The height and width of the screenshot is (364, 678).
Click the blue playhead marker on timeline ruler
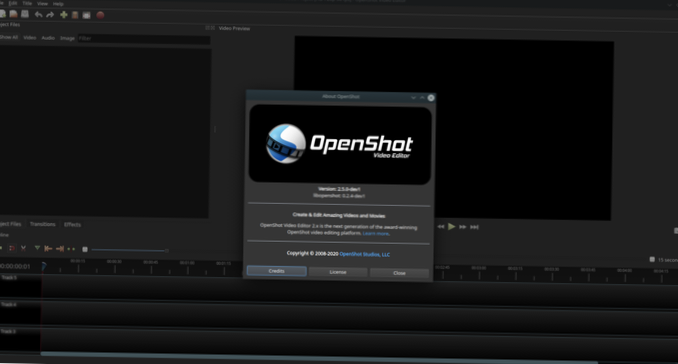click(x=44, y=266)
